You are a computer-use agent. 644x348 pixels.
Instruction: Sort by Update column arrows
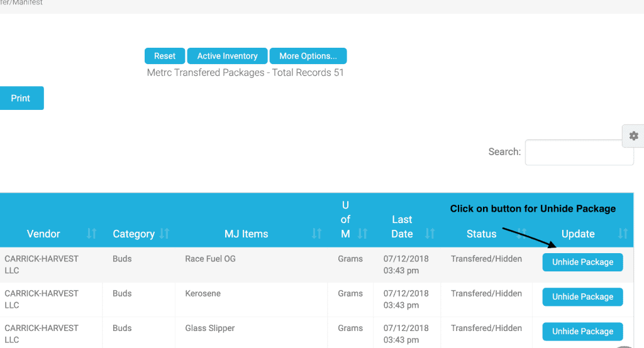pyautogui.click(x=623, y=234)
